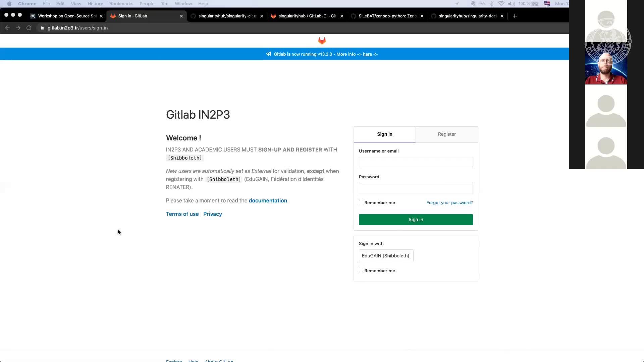Open the documentation link
Screen dimensions: 644x362
pyautogui.click(x=268, y=200)
